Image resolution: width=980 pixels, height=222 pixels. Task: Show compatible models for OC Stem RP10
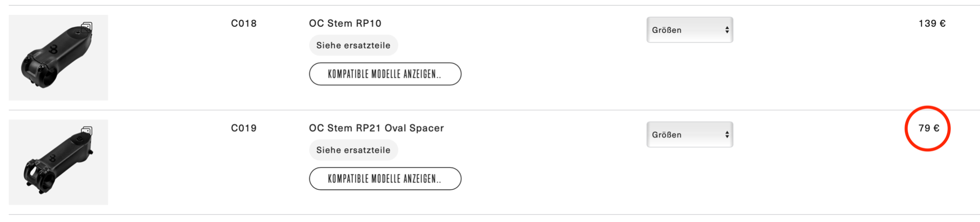coord(385,74)
